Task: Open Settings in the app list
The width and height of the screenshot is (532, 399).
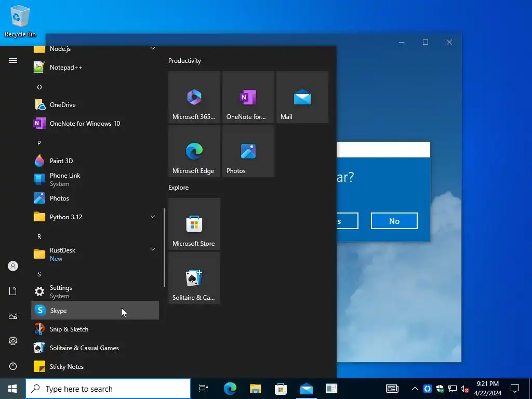Action: 95,292
